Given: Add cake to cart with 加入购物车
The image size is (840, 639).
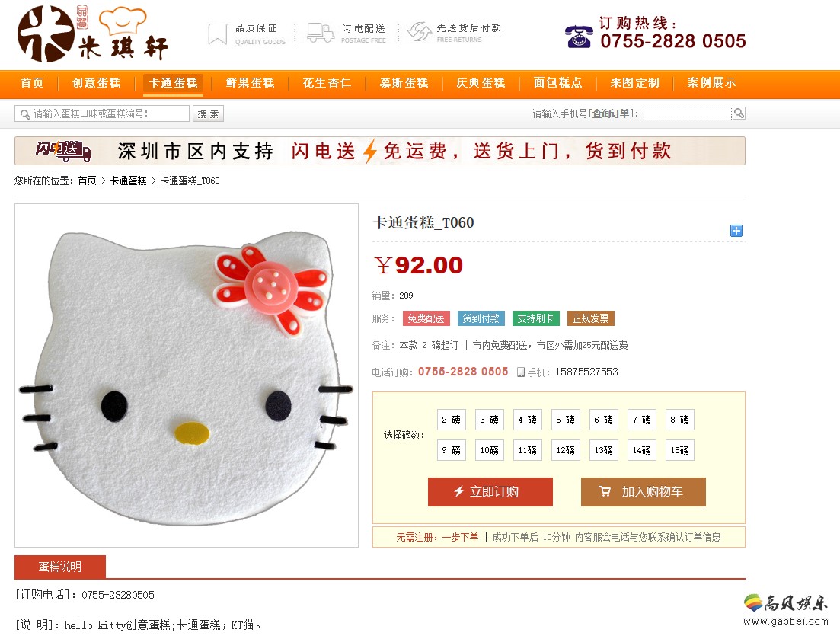Looking at the screenshot, I should [x=644, y=492].
